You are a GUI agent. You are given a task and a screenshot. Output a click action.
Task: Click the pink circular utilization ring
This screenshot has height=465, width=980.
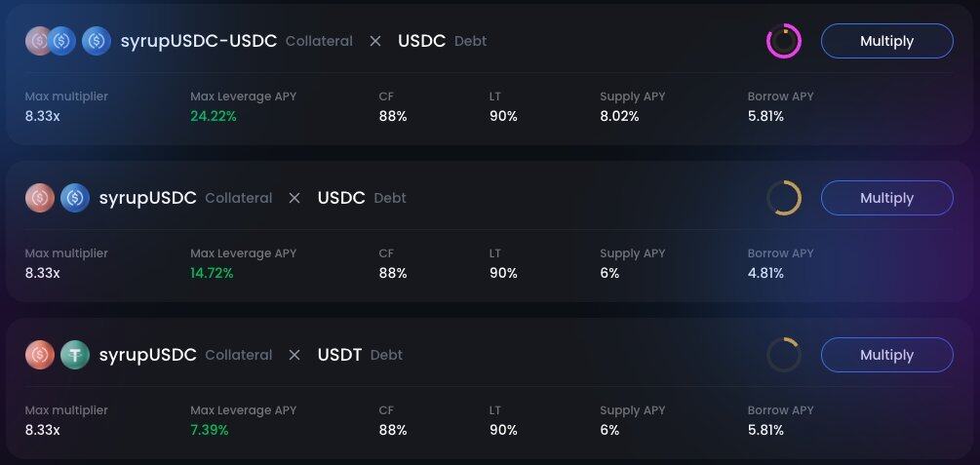click(x=784, y=41)
